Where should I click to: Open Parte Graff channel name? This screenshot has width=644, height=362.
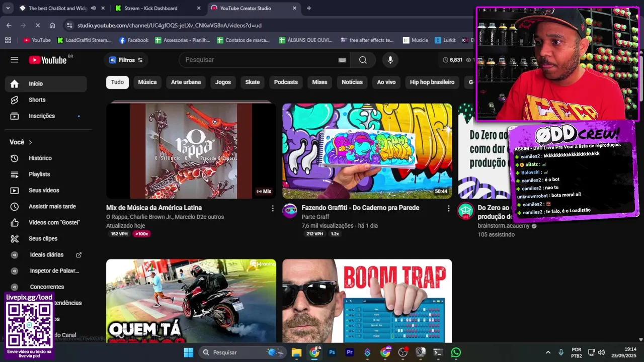(315, 217)
